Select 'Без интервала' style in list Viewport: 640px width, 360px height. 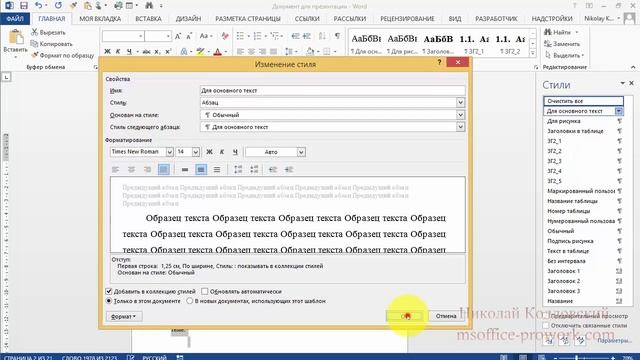pyautogui.click(x=583, y=261)
